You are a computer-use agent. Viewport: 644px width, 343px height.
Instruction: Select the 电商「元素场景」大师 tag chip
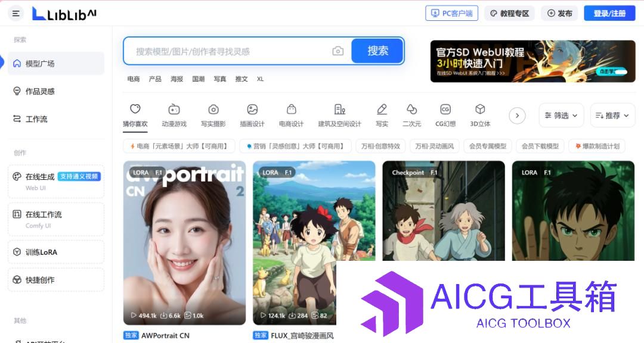point(179,146)
